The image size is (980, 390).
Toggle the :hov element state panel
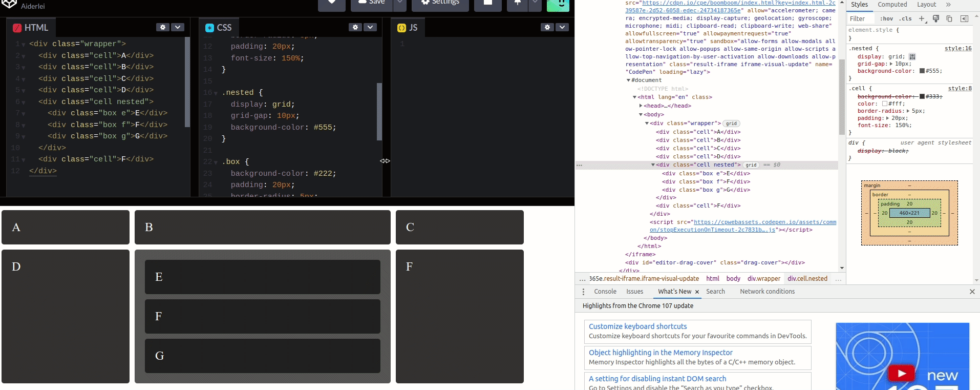[x=886, y=18]
